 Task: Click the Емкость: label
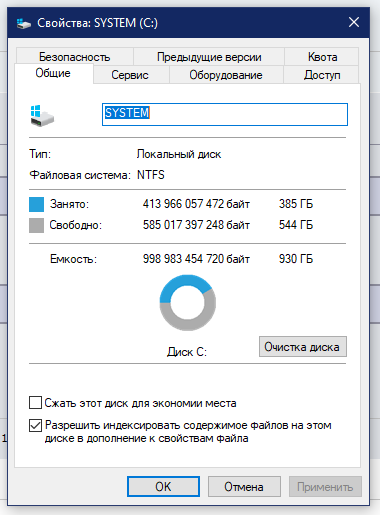click(x=73, y=259)
